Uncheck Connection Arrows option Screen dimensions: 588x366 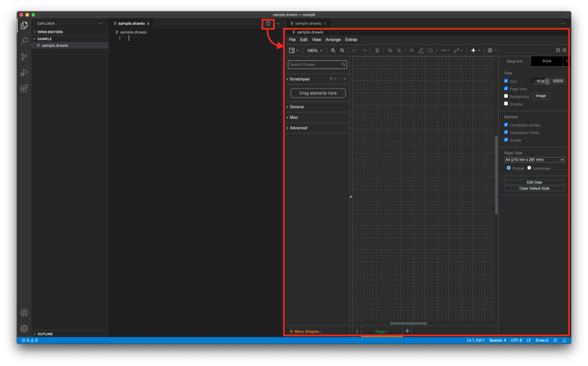coord(506,125)
